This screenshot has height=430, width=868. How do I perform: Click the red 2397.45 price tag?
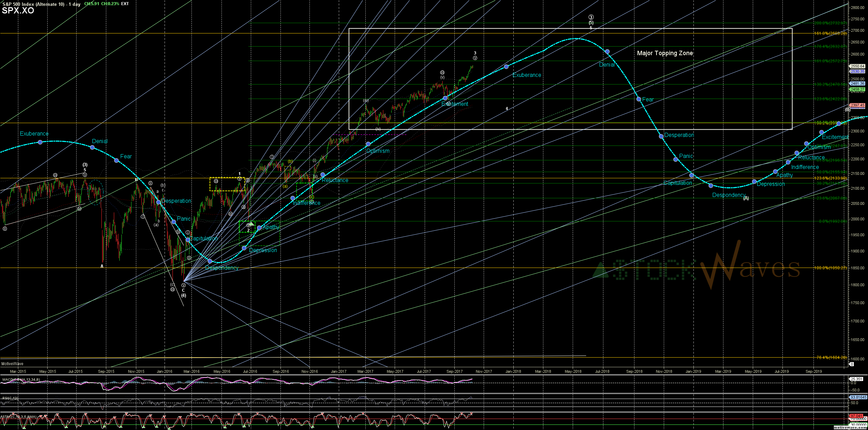[x=857, y=106]
